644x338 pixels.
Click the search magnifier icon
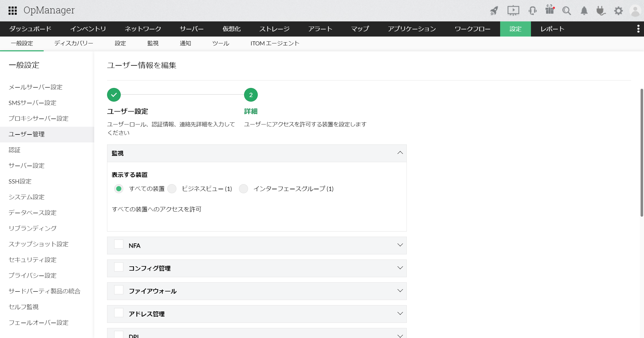coord(566,11)
